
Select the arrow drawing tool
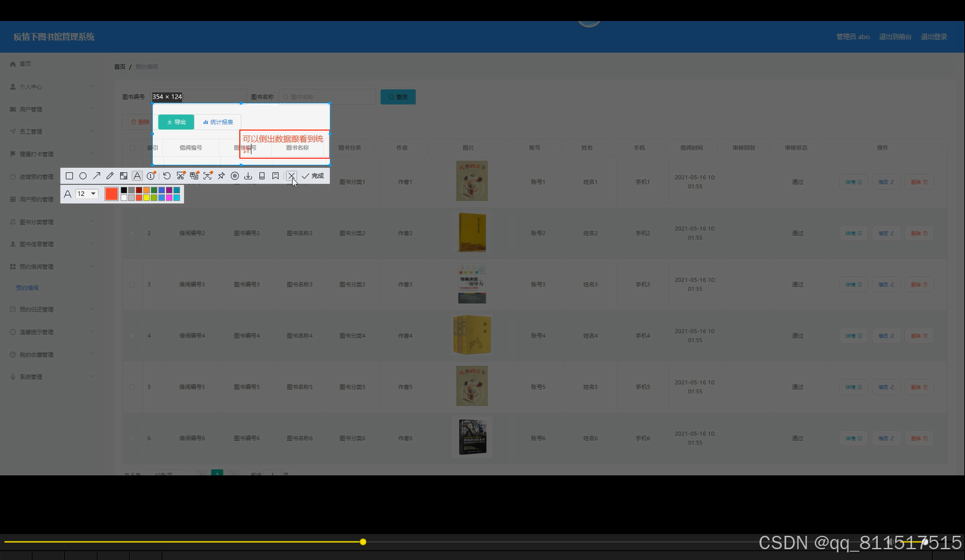coord(97,176)
